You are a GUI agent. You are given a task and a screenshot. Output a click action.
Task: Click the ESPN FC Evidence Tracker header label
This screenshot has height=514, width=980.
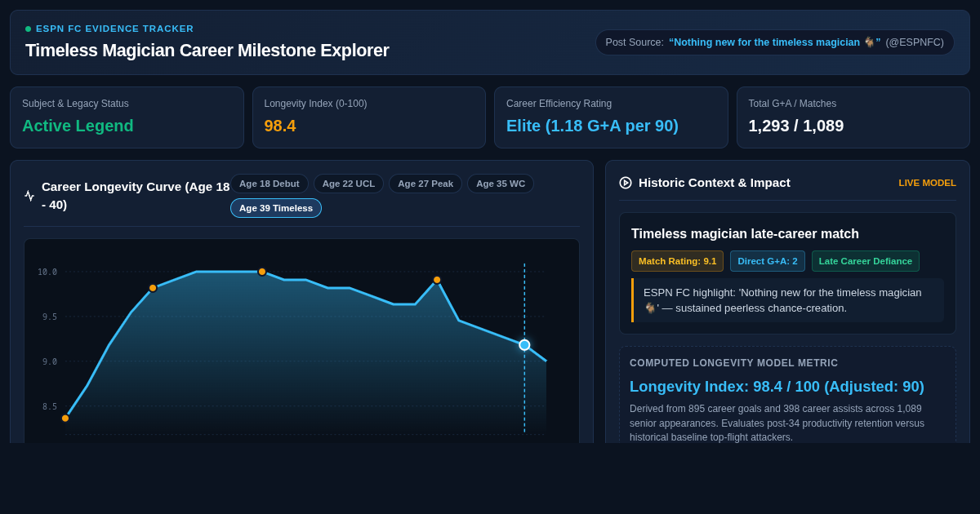pos(115,29)
